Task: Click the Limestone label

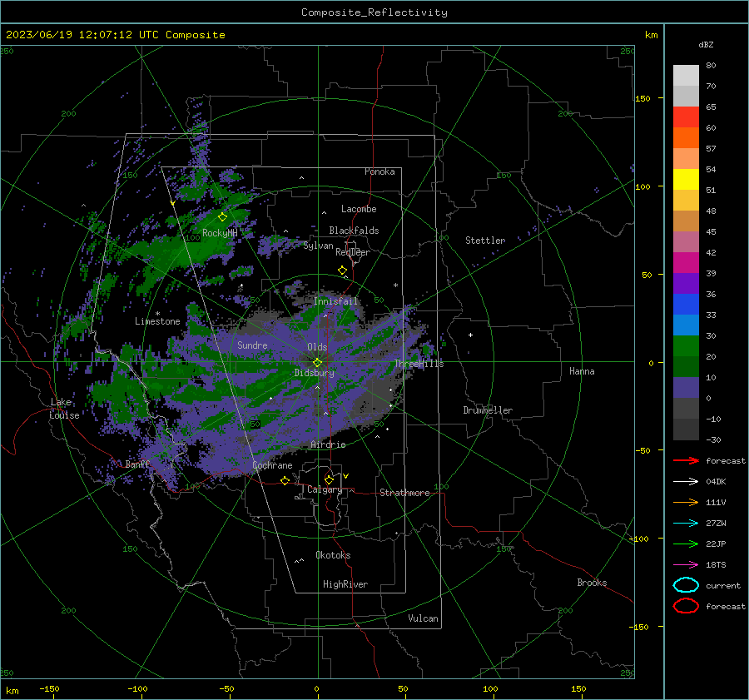Action: [157, 321]
